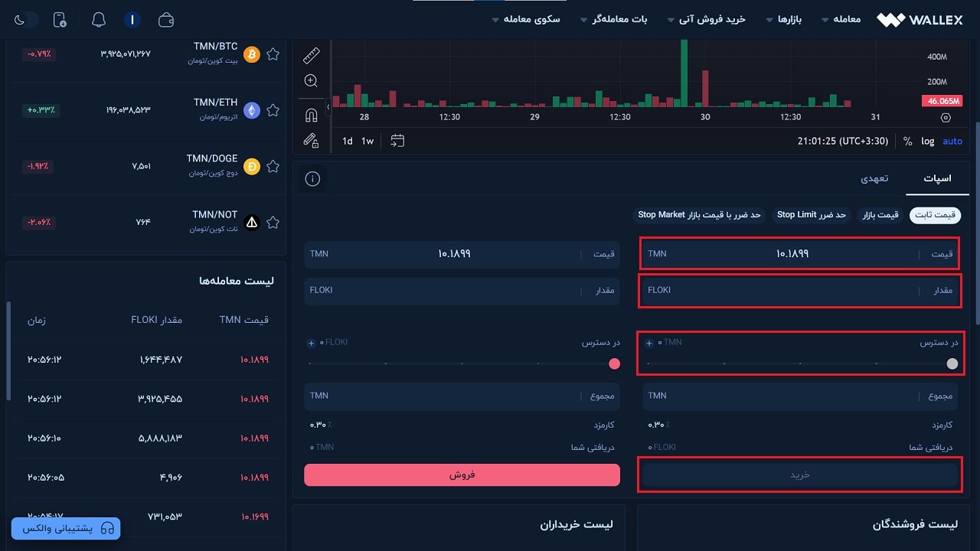Open the wallet icon in header
The width and height of the screenshot is (980, 551).
(166, 20)
